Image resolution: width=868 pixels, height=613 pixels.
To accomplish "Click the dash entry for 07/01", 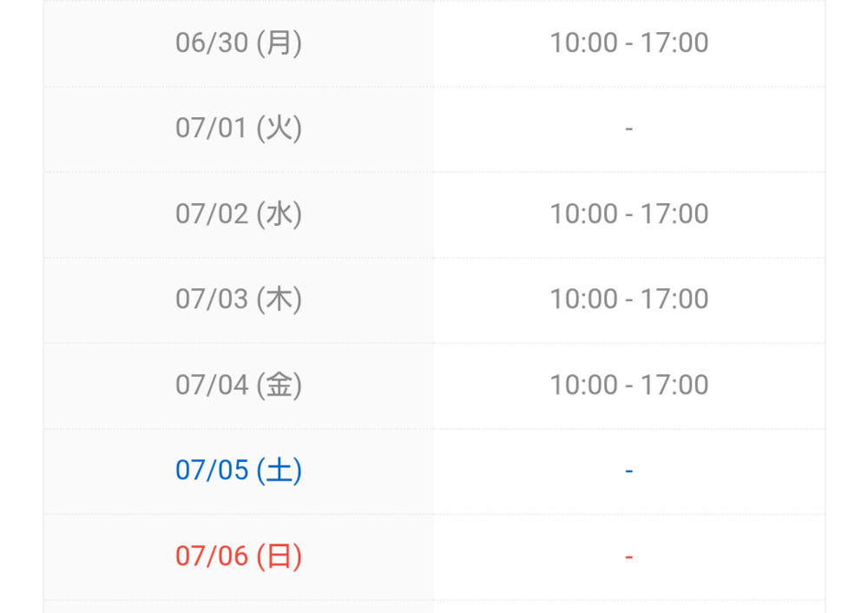I will coord(628,129).
